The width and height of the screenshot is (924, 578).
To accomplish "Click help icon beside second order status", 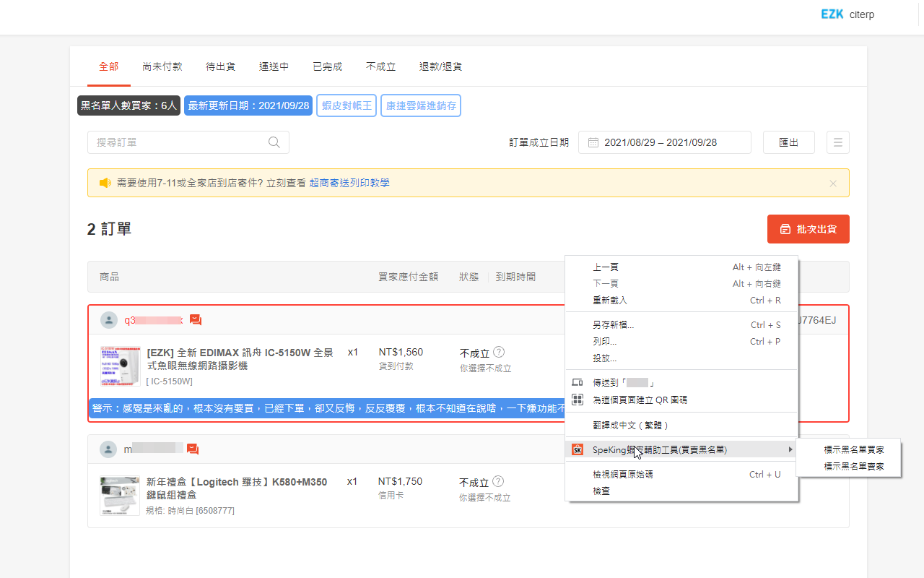I will (498, 482).
